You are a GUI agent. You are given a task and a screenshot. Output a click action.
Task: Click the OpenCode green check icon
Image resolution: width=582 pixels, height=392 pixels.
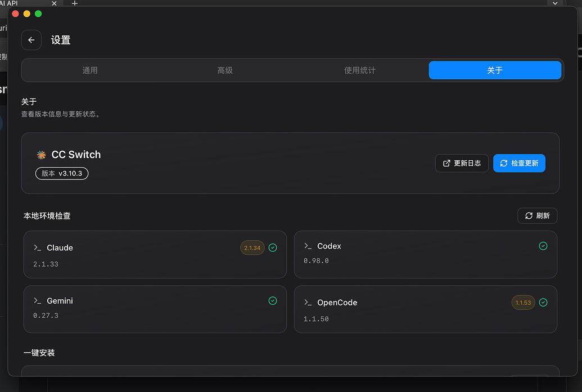[x=543, y=302]
